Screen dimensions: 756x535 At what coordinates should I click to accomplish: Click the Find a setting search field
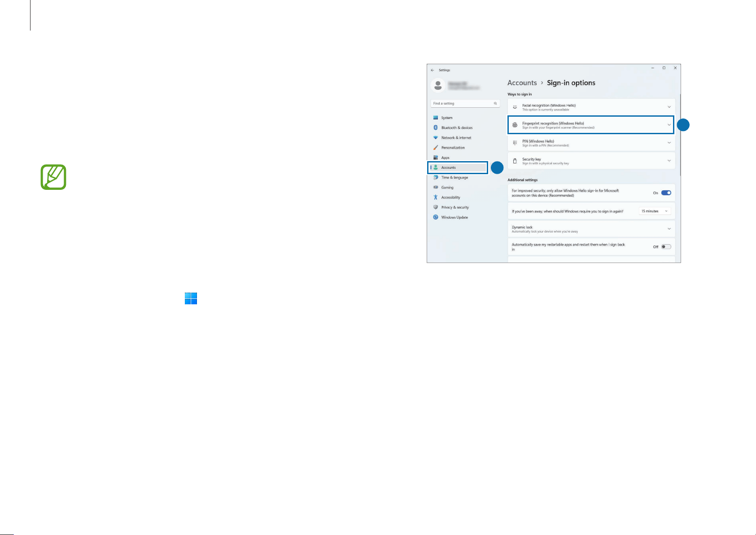[465, 103]
